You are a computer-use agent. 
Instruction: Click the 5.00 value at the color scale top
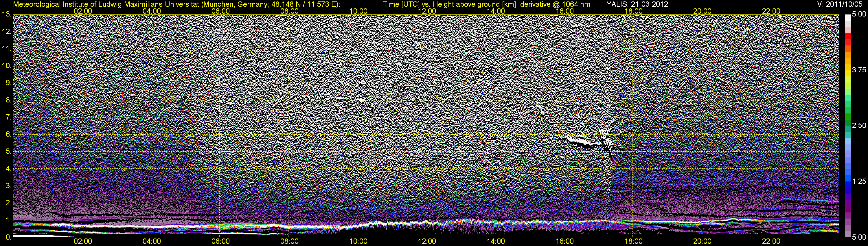(859, 14)
